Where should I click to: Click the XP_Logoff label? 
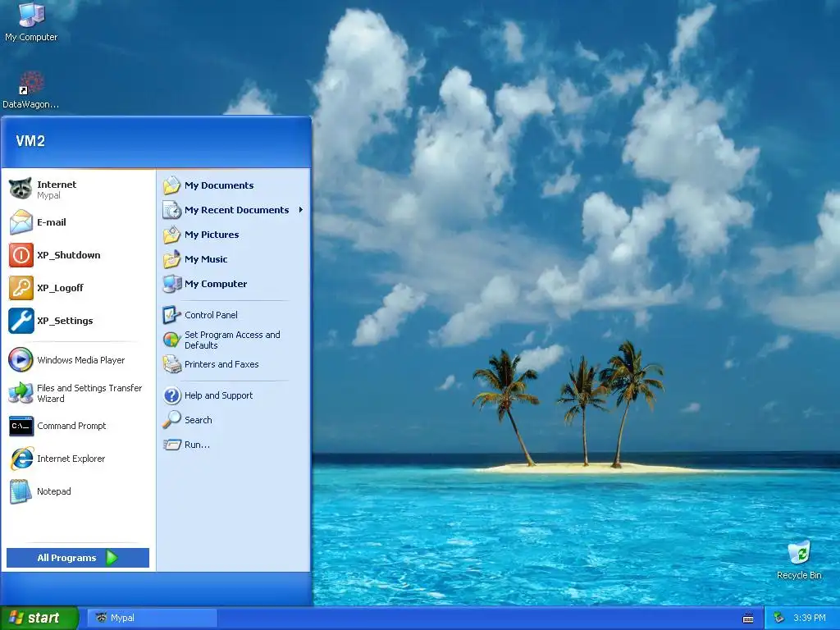pyautogui.click(x=60, y=288)
